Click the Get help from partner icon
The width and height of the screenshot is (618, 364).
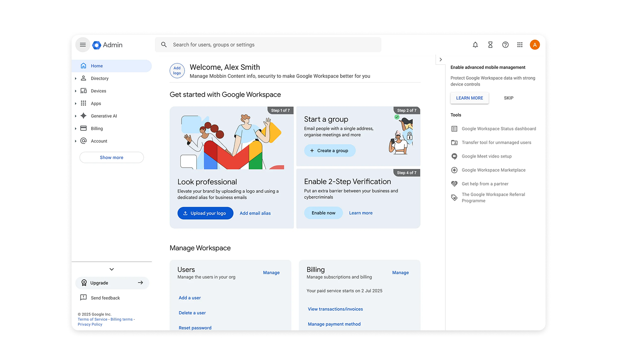tap(454, 184)
